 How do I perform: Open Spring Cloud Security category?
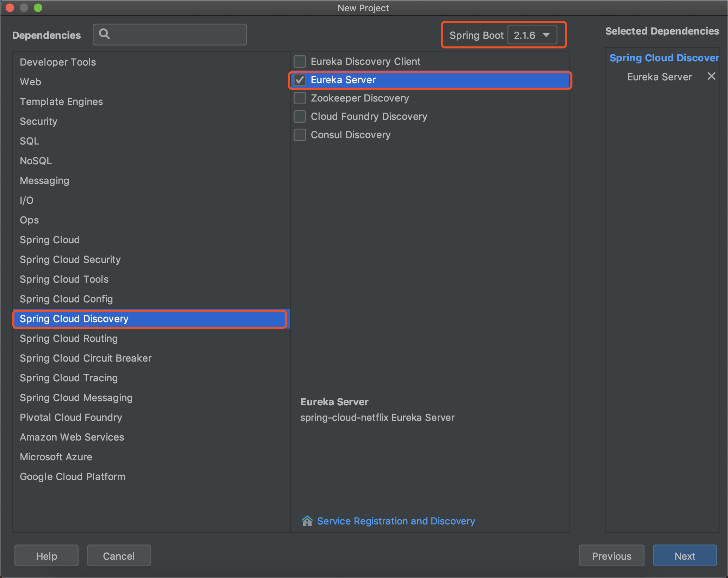click(x=151, y=259)
